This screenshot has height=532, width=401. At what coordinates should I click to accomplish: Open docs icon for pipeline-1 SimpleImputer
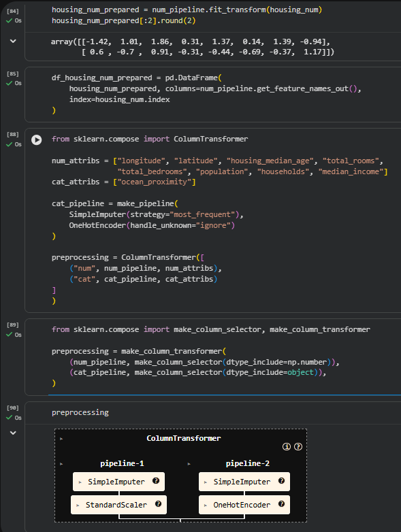point(156,480)
